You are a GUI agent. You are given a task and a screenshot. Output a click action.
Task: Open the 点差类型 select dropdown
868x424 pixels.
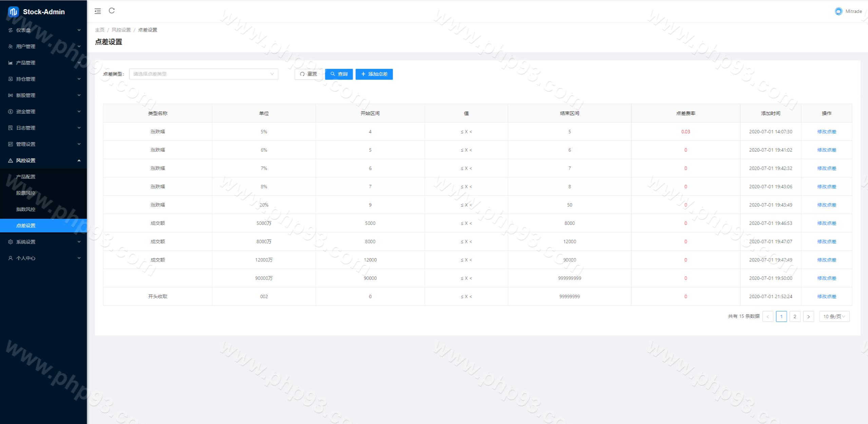pyautogui.click(x=204, y=74)
